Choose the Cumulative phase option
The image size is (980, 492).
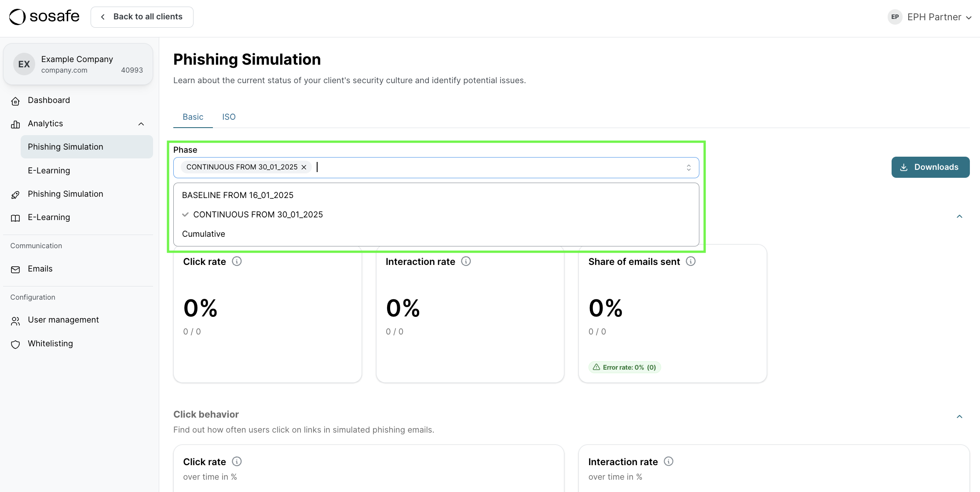coord(203,234)
